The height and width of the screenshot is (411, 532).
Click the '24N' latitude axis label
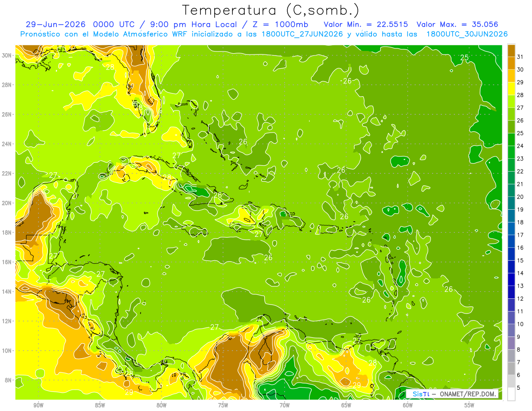click(x=7, y=144)
